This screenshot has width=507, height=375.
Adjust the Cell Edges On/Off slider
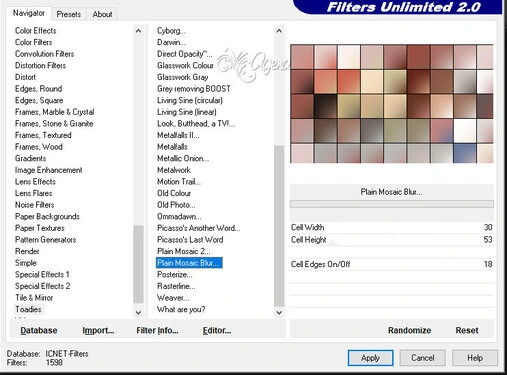tap(392, 264)
